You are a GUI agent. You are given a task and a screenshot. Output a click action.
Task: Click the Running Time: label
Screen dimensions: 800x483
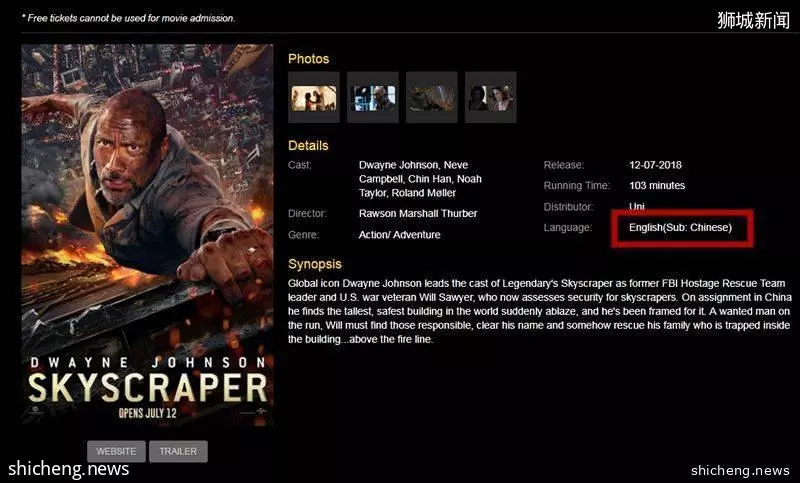(577, 186)
